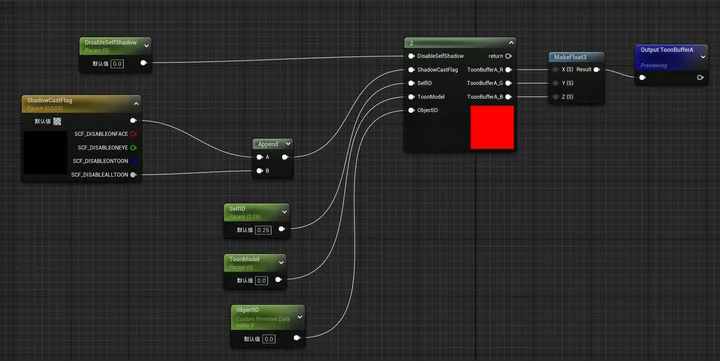The width and height of the screenshot is (720, 361).
Task: Click the custom node DisableSelfShadow input pin
Action: click(411, 56)
